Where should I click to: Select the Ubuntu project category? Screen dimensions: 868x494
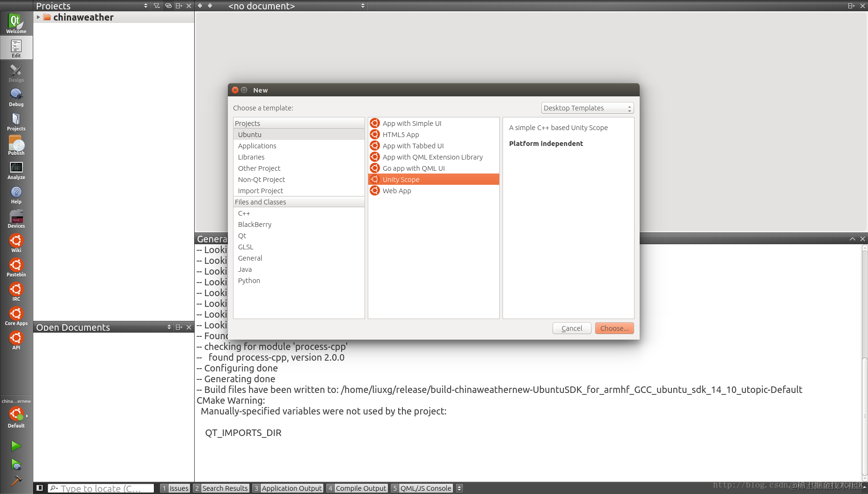click(299, 134)
